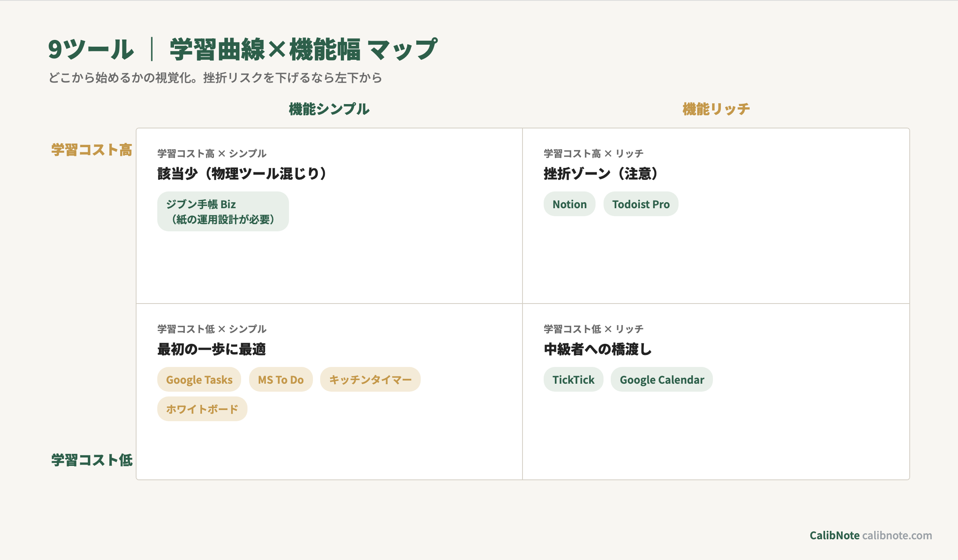
Task: Click the title 学習曲線×機能幅 マップ
Action: point(303,49)
